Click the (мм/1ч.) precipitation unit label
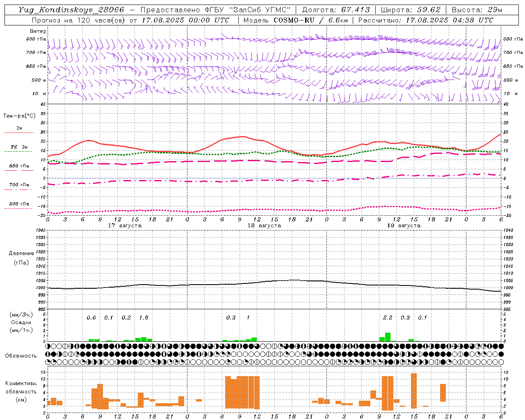 pyautogui.click(x=21, y=330)
